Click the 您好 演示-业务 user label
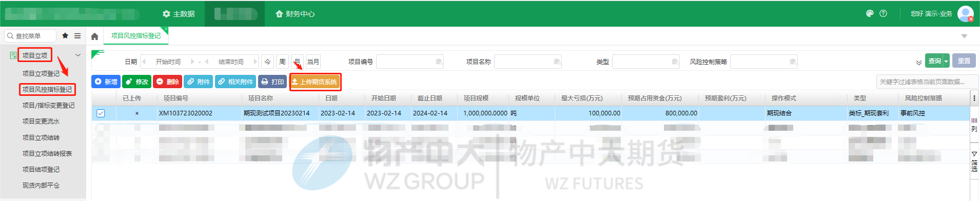The image size is (980, 201). 931,14
